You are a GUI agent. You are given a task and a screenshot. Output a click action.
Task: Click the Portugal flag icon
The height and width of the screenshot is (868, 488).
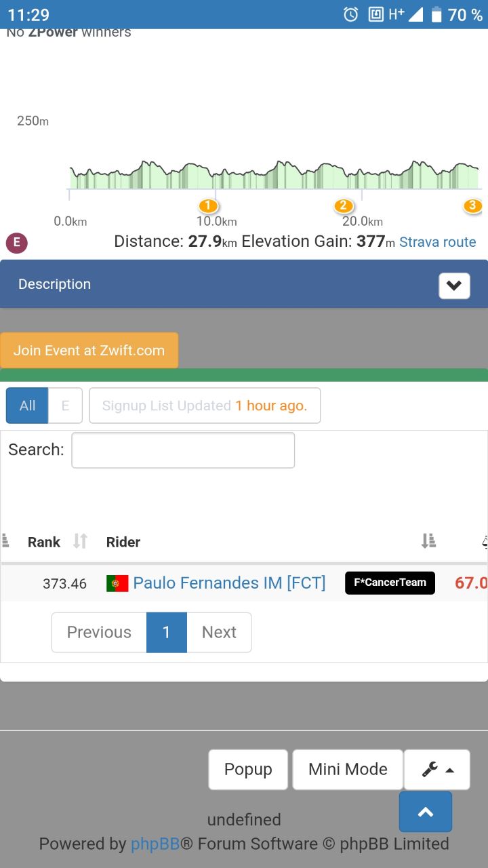[117, 583]
